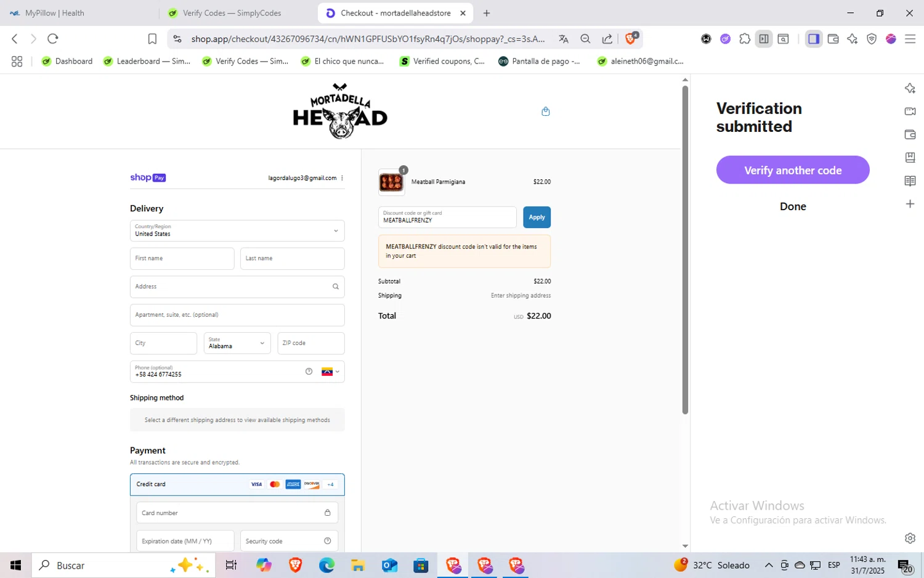Click the First name field

pos(182,259)
